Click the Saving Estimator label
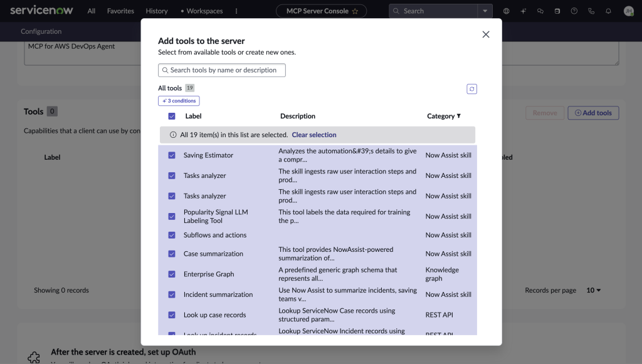This screenshot has height=364, width=642. [x=208, y=155]
